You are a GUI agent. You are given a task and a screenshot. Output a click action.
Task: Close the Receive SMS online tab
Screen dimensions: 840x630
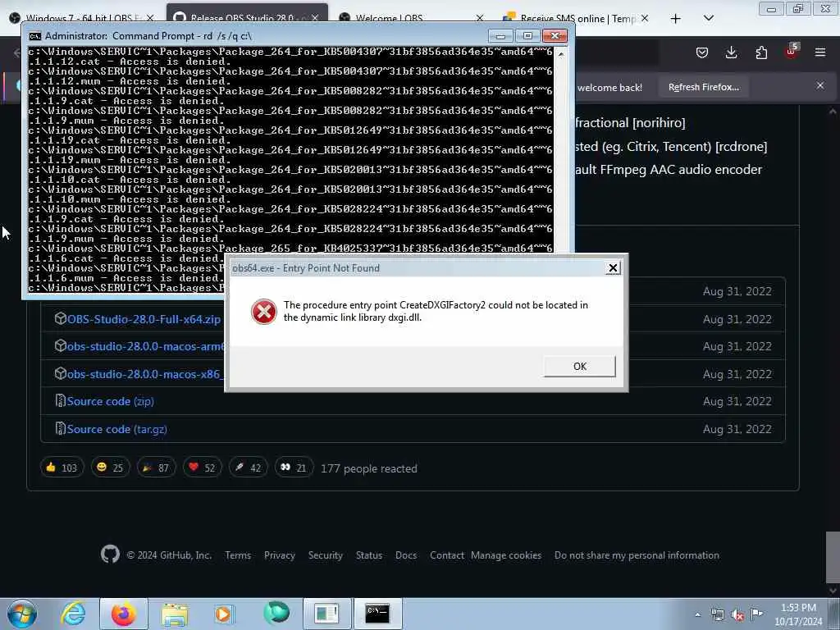pos(645,18)
